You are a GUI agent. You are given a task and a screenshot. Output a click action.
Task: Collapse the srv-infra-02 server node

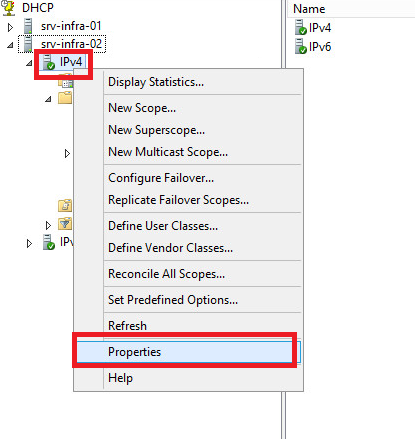click(10, 45)
